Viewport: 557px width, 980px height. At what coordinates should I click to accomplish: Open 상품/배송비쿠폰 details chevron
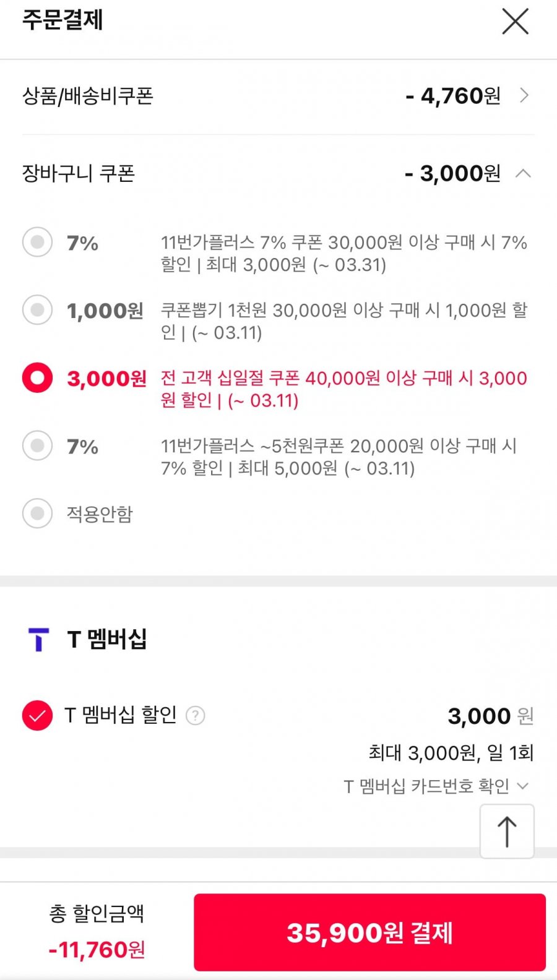pos(524,95)
